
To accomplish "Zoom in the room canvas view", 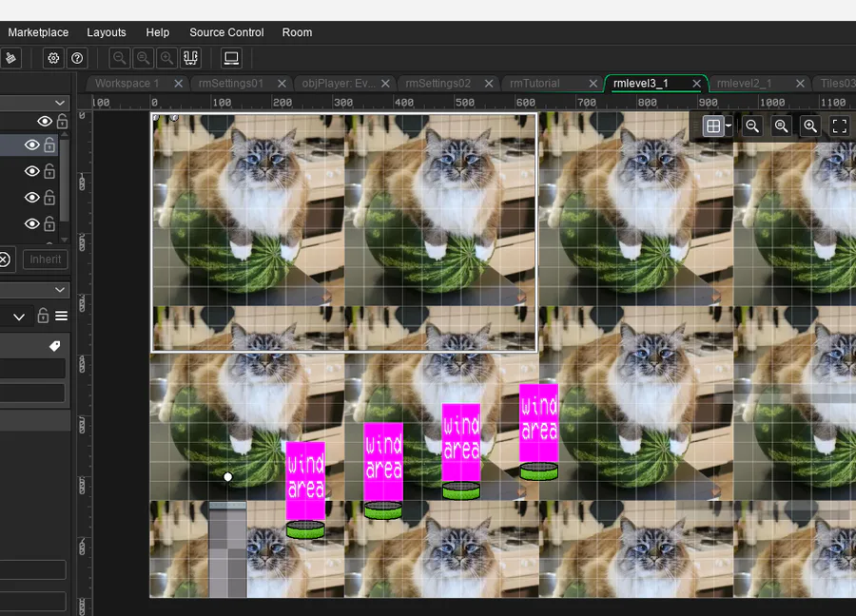I will 810,126.
